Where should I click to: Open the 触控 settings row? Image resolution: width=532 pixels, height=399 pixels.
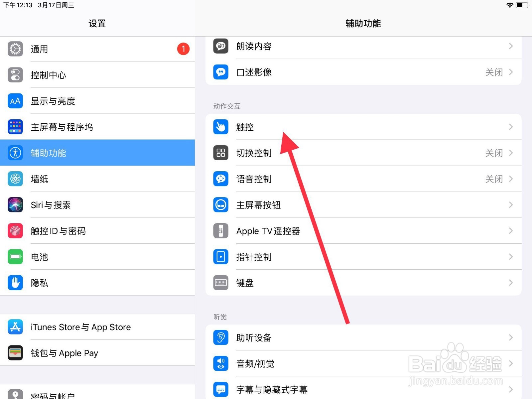point(363,127)
